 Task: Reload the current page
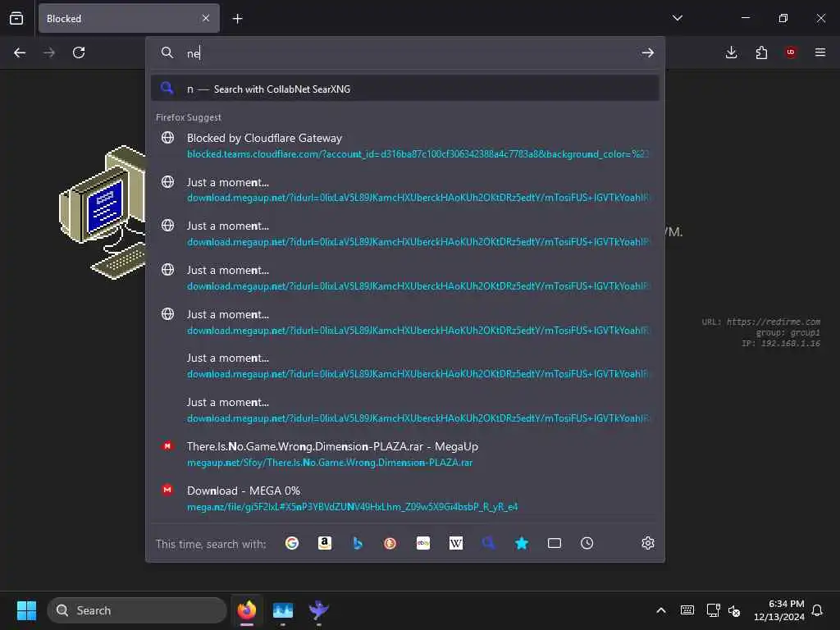pos(79,52)
